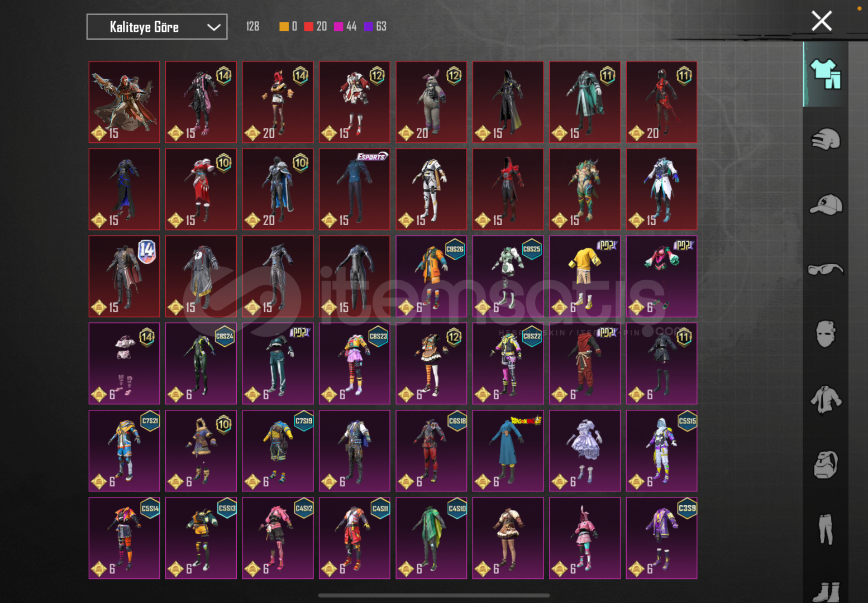Choose the C4S12 pink-haired outfit
The height and width of the screenshot is (603, 868).
pyautogui.click(x=278, y=538)
